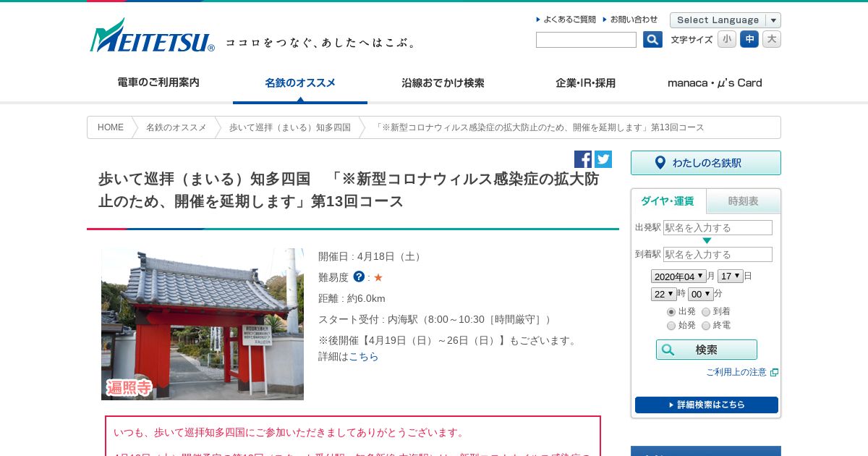The width and height of the screenshot is (868, 456).
Task: Select the 始発 radio button
Action: pyautogui.click(x=671, y=326)
